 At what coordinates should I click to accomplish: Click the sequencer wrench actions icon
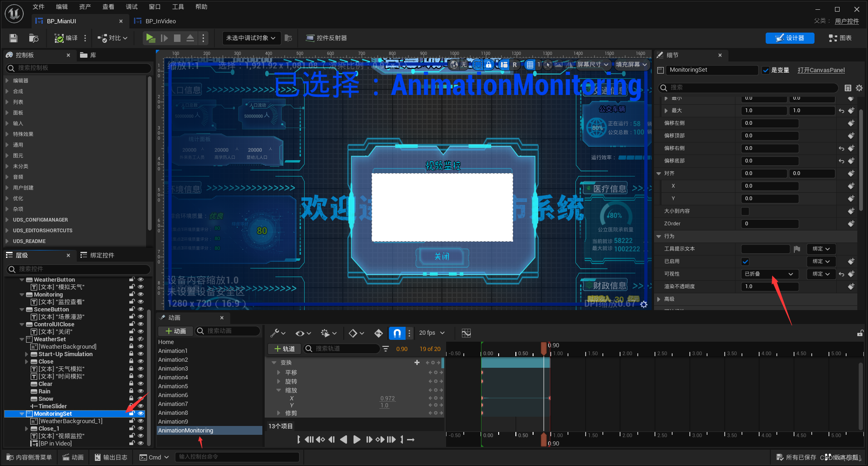tap(278, 333)
